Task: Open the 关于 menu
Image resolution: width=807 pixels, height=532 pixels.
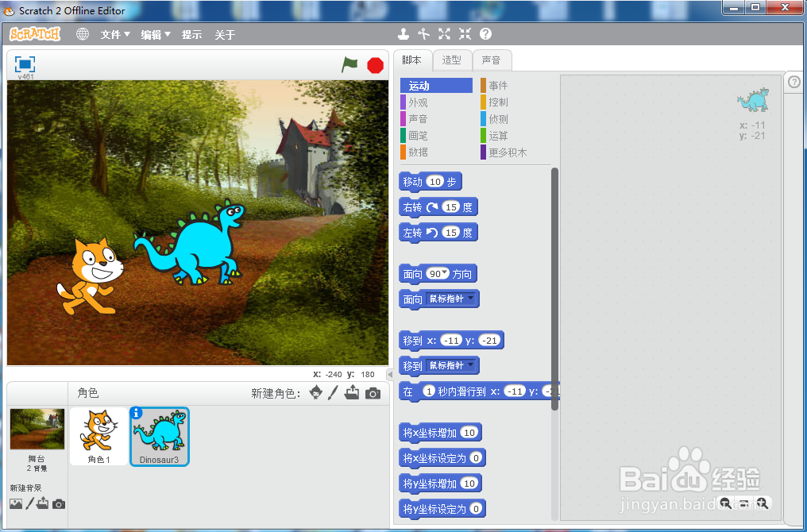Action: 225,34
